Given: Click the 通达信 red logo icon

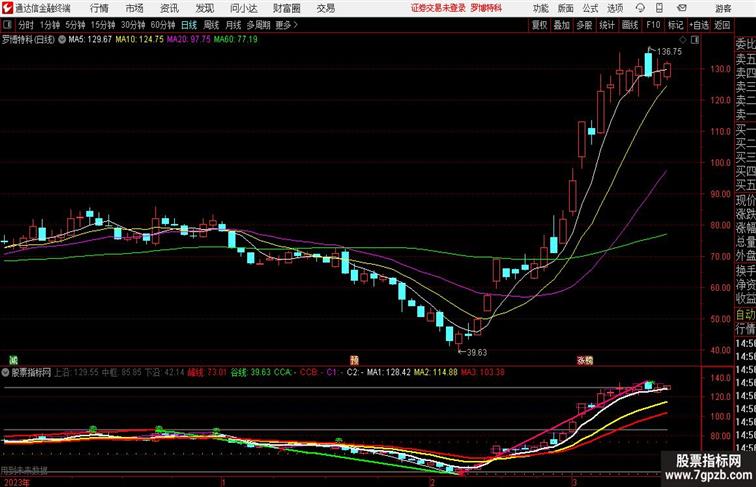Looking at the screenshot, I should pos(7,8).
